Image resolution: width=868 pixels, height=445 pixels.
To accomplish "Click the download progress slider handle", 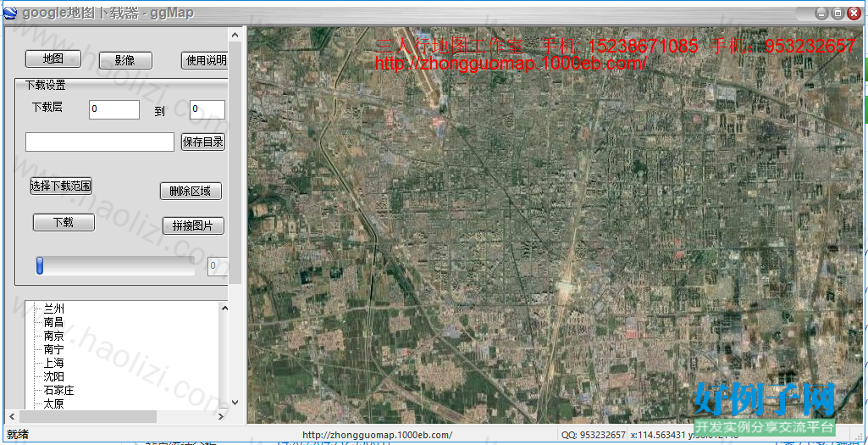I will coord(39,265).
